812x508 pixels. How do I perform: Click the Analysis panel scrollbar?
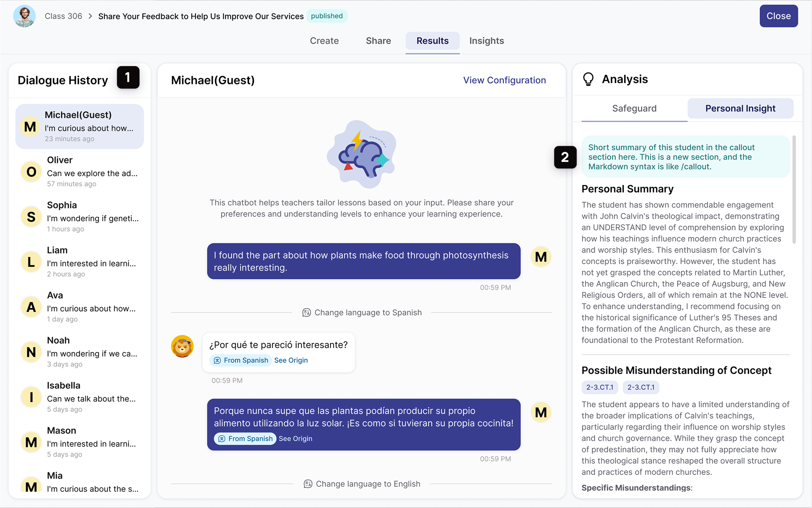794,190
